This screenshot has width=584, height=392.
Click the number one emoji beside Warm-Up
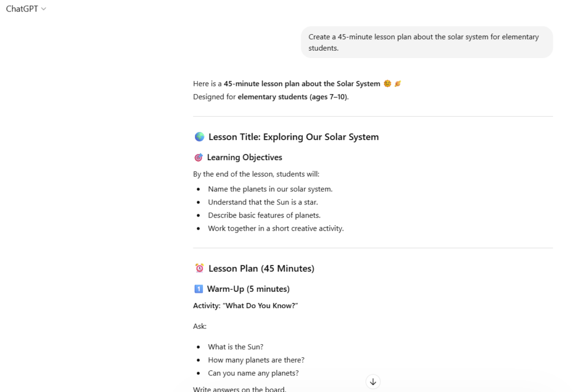point(198,289)
